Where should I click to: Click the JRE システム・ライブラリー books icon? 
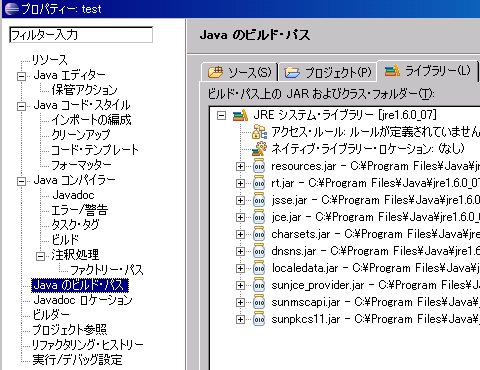[240, 115]
